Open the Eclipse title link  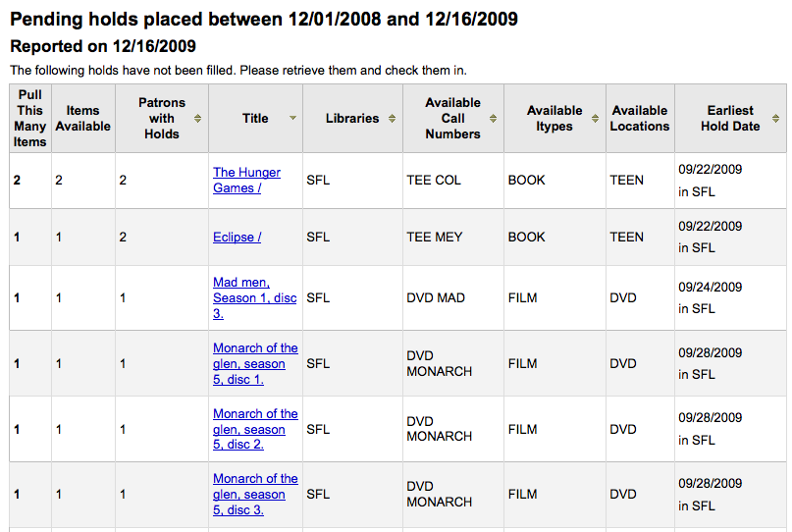pyautogui.click(x=237, y=237)
